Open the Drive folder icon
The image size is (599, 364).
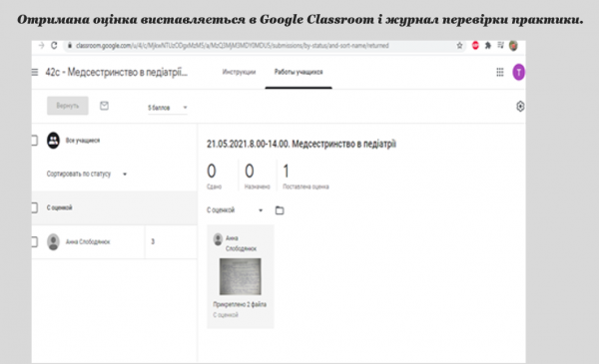tap(280, 210)
